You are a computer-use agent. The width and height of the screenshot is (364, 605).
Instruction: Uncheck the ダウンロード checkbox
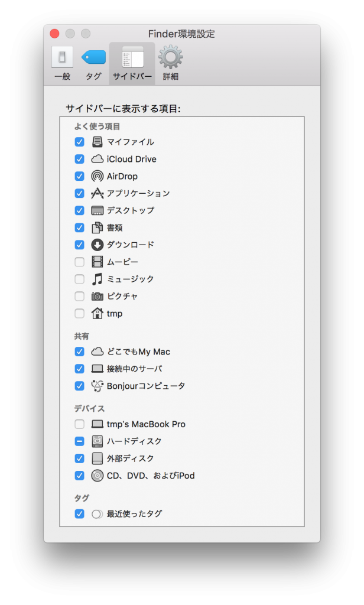coord(80,245)
